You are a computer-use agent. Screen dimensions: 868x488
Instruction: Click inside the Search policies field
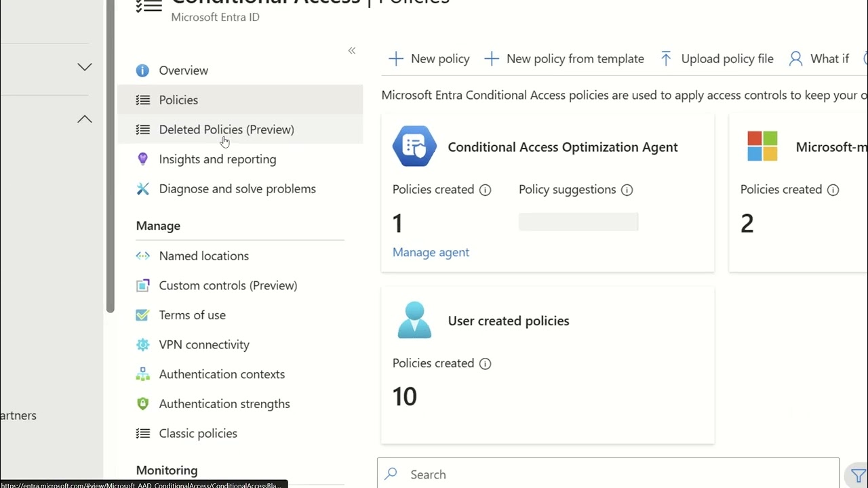tap(608, 474)
